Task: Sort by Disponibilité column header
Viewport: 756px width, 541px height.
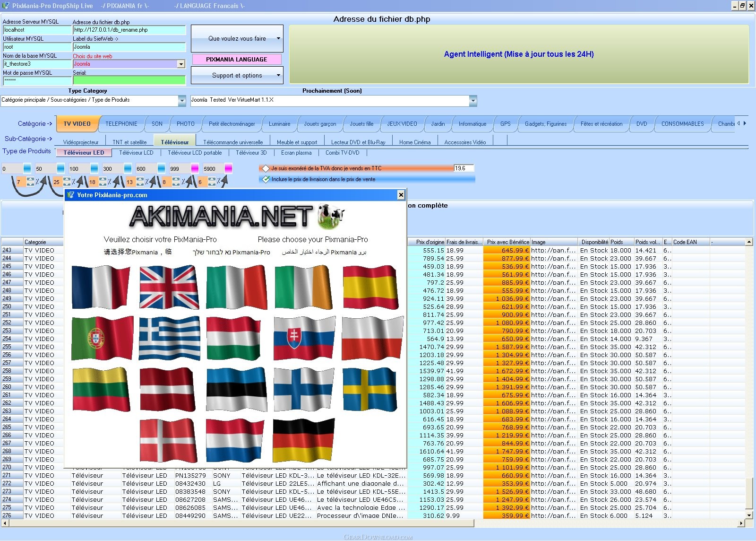Action: point(594,242)
